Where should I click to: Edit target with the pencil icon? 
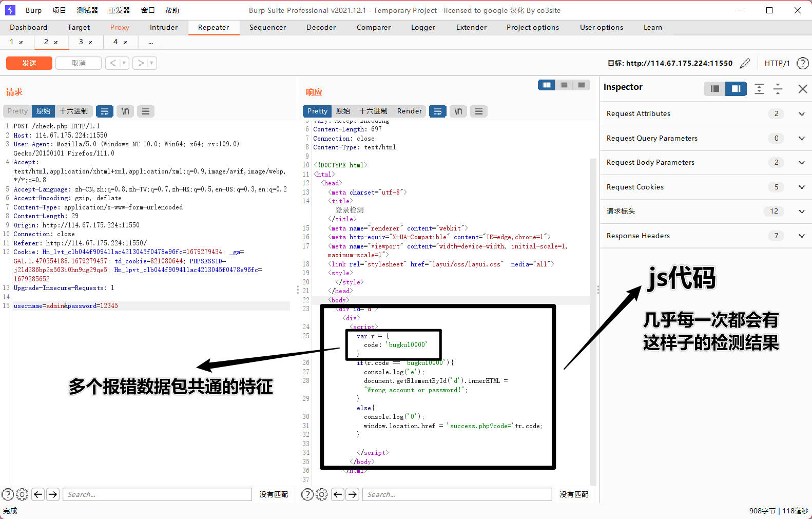pos(745,63)
